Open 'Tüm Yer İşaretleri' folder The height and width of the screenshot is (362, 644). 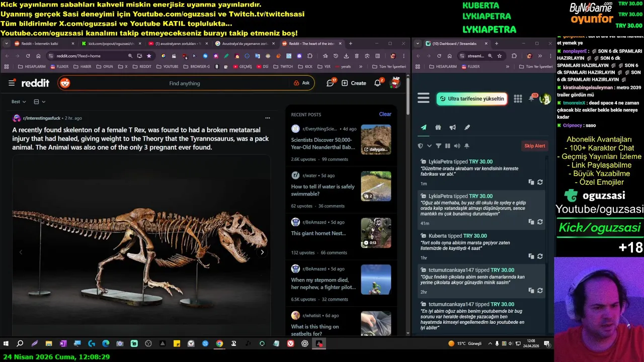(x=388, y=66)
